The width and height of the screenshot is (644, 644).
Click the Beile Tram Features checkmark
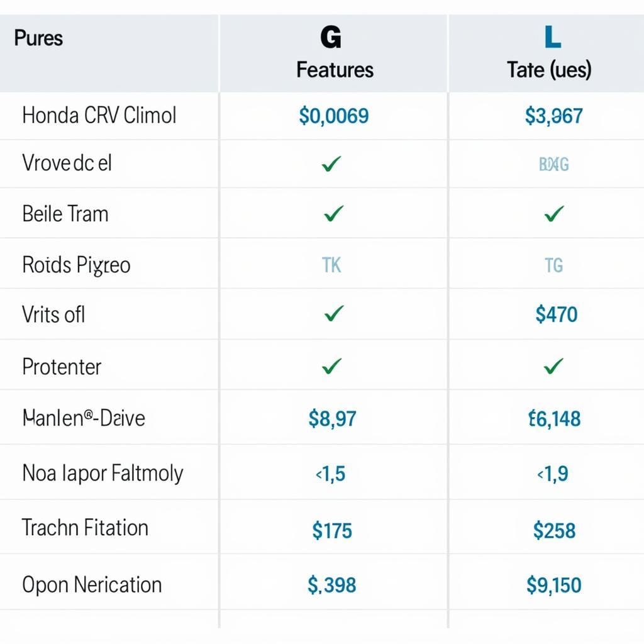coord(333,214)
